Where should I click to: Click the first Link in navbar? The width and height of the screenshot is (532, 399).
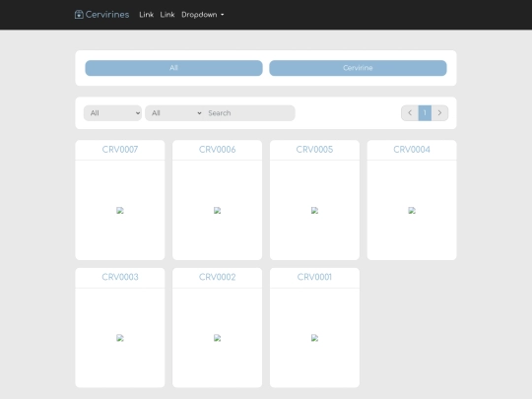point(146,15)
